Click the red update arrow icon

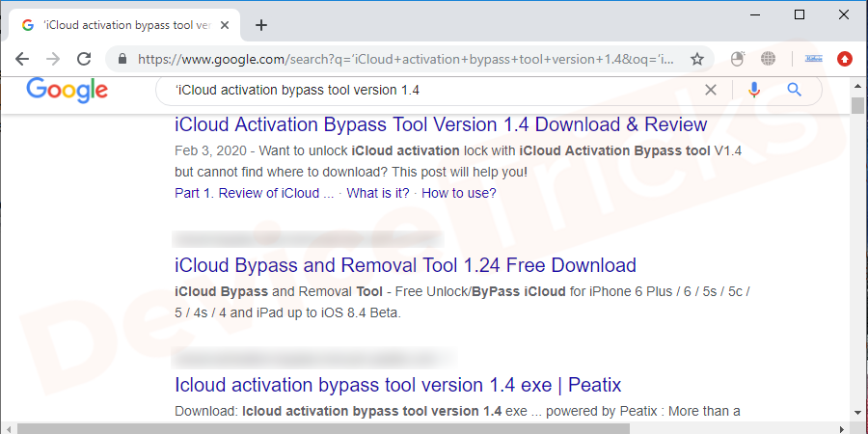(845, 59)
